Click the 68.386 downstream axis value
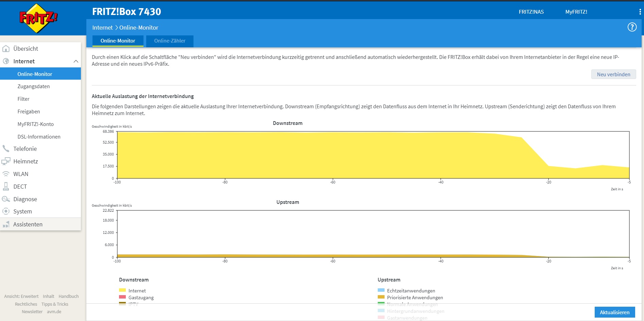Viewport: 644px width, 321px height. point(108,131)
